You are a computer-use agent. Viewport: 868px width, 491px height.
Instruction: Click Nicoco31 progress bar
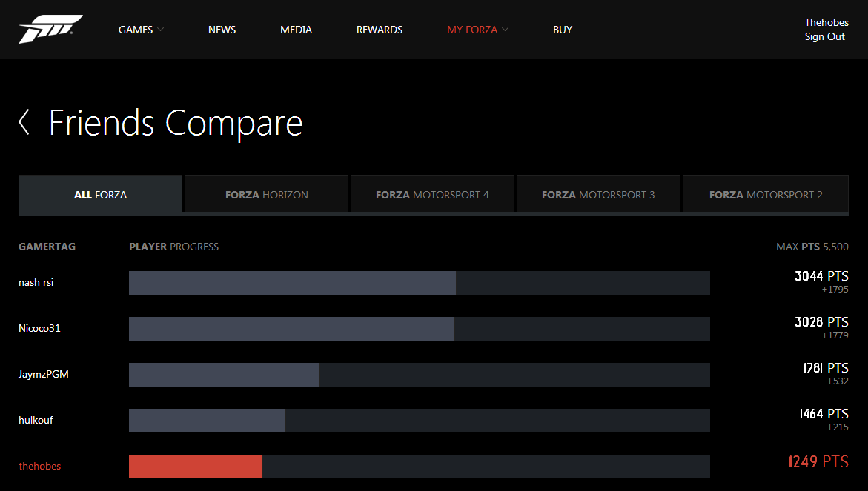(419, 328)
